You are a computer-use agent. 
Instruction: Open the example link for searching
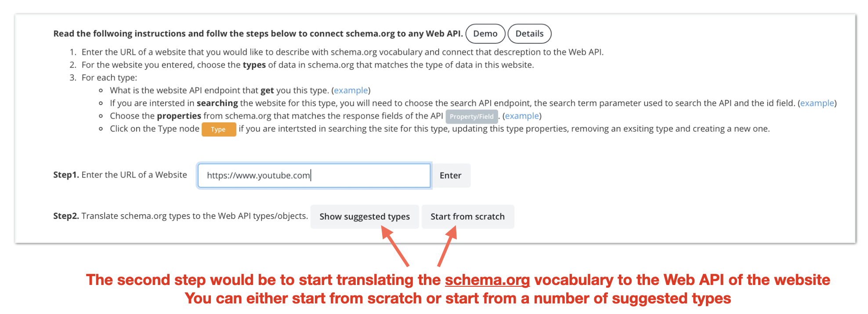coord(817,103)
